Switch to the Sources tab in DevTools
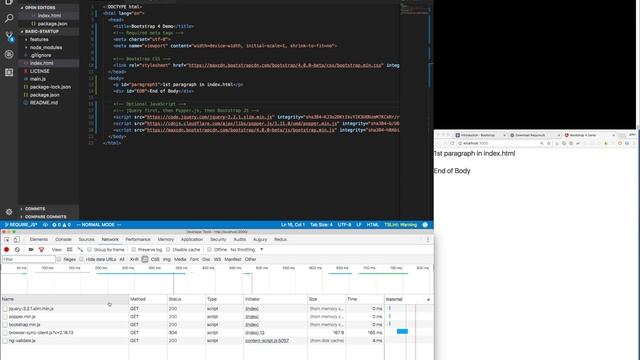640x360 pixels. 86,240
